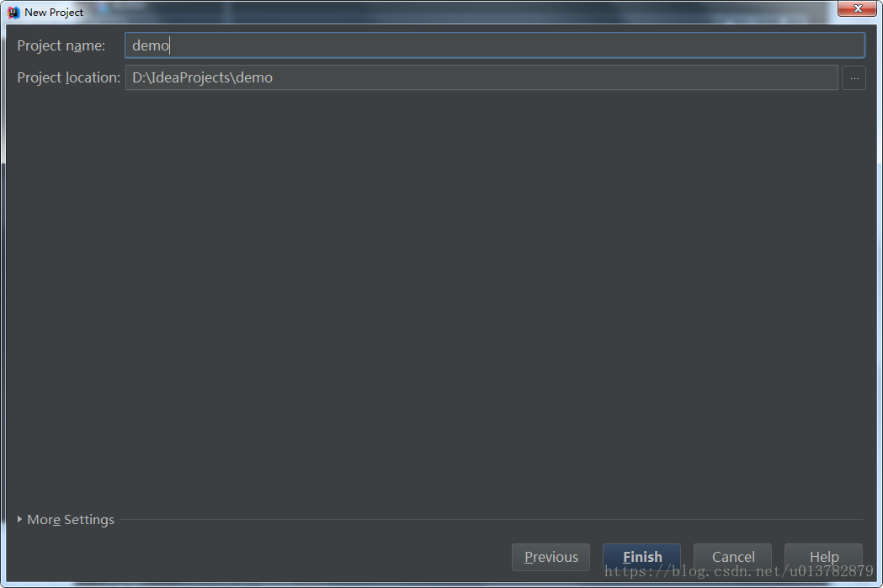
Task: Focus the Project location text field
Action: pos(481,77)
